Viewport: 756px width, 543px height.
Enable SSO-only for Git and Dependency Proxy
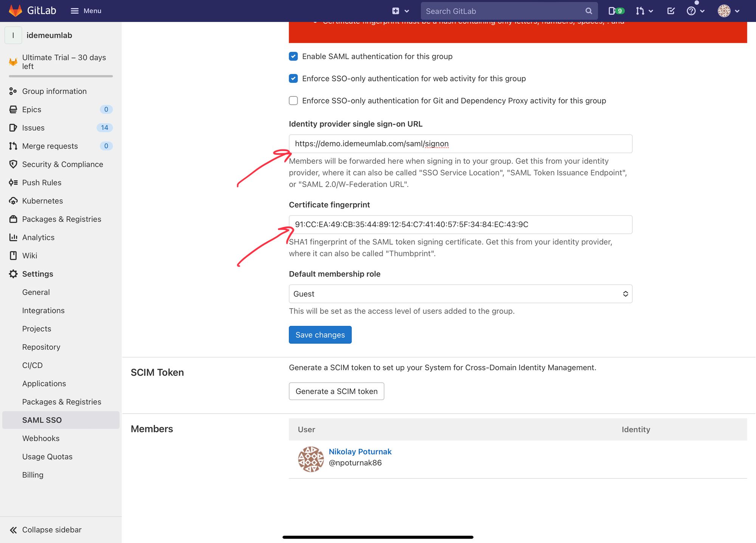[x=293, y=101]
